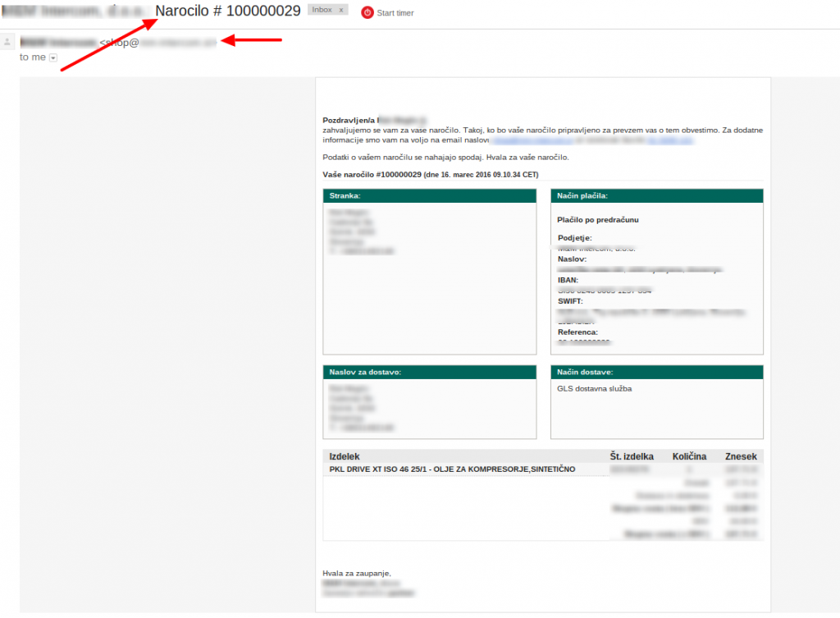Image resolution: width=840 pixels, height=618 pixels.
Task: Click the red Start timer power icon
Action: [367, 12]
